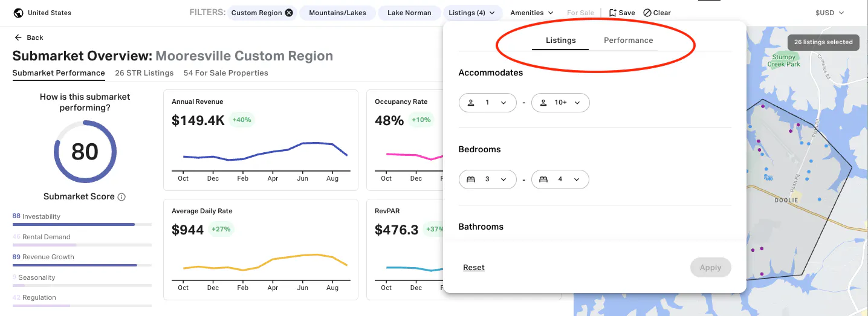Click the Reset link in filter panel

(x=474, y=268)
